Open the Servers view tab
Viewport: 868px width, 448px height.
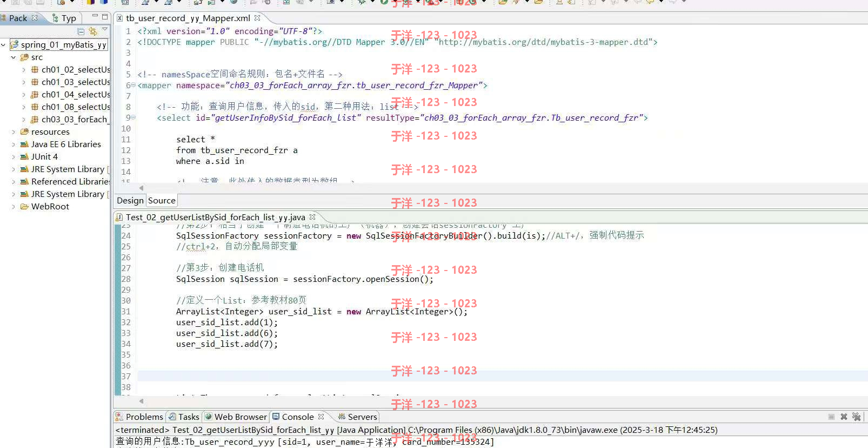[357, 417]
